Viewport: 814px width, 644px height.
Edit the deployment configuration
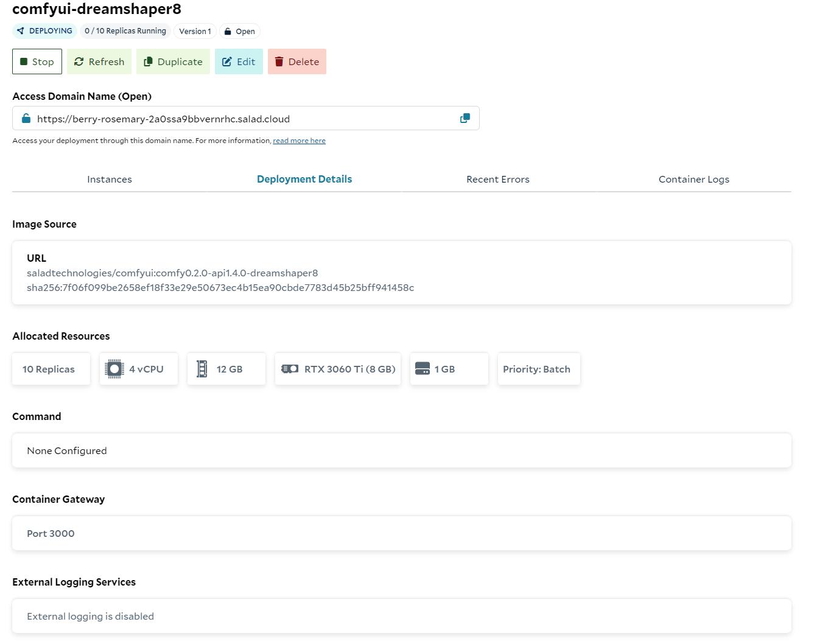[x=239, y=61]
